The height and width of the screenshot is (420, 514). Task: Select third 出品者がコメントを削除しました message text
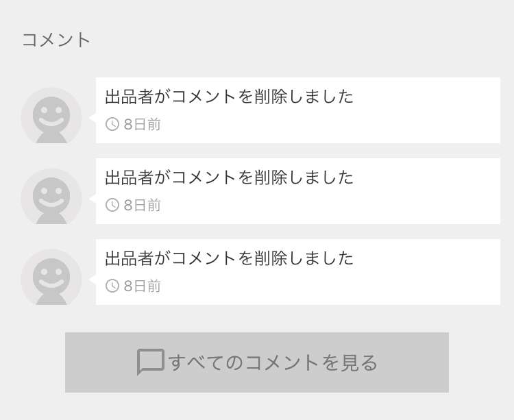(x=229, y=258)
